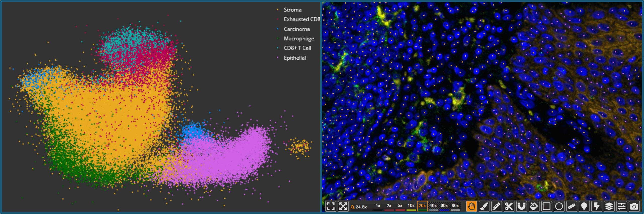Select the paint bucket fill tool
Image resolution: width=644 pixels, height=214 pixels.
534,206
